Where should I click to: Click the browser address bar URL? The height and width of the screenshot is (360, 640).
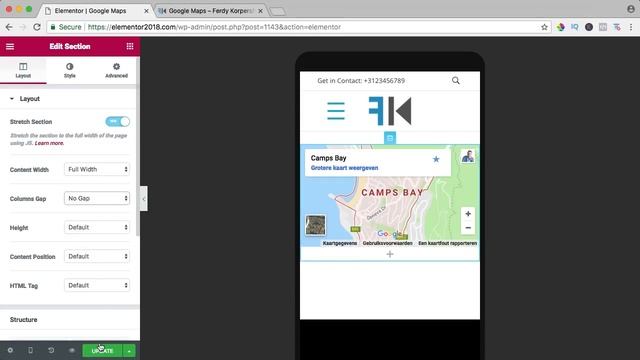tap(214, 27)
